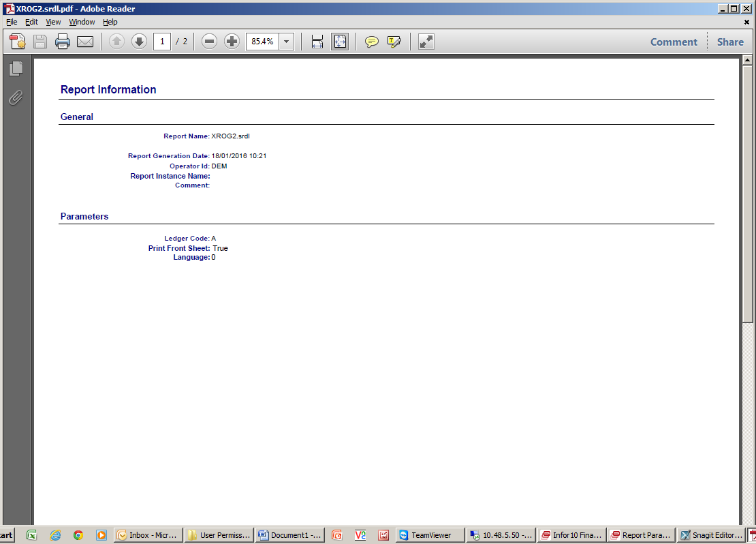756x544 pixels.
Task: Click the Parameters section heading
Action: (x=84, y=216)
